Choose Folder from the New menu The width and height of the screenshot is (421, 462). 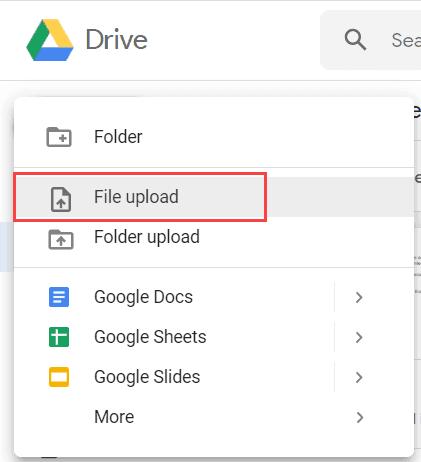214,137
